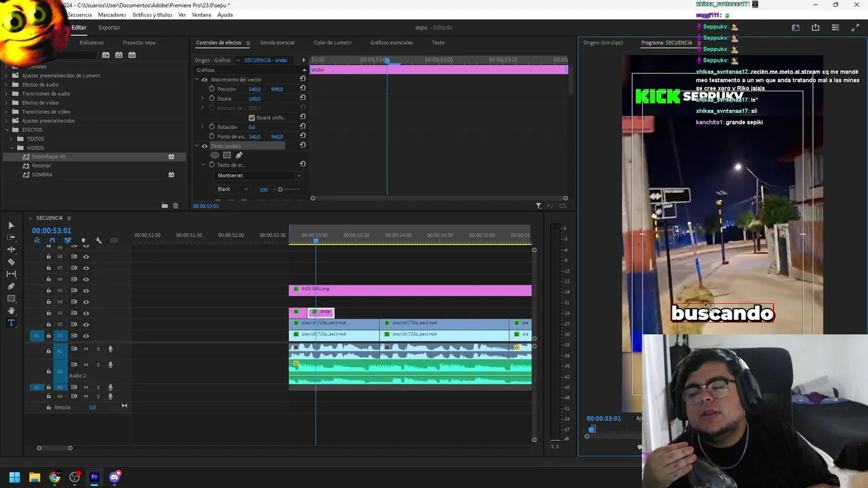Toggle sync lock for track V2
Screen dimensions: 868x488
74,324
